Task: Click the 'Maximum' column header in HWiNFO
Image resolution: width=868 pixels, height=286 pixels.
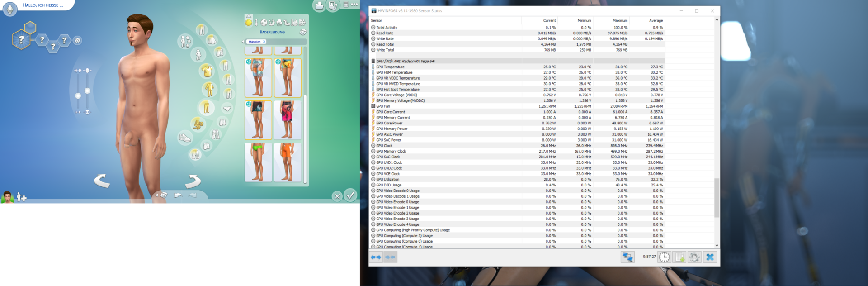Action: [620, 20]
